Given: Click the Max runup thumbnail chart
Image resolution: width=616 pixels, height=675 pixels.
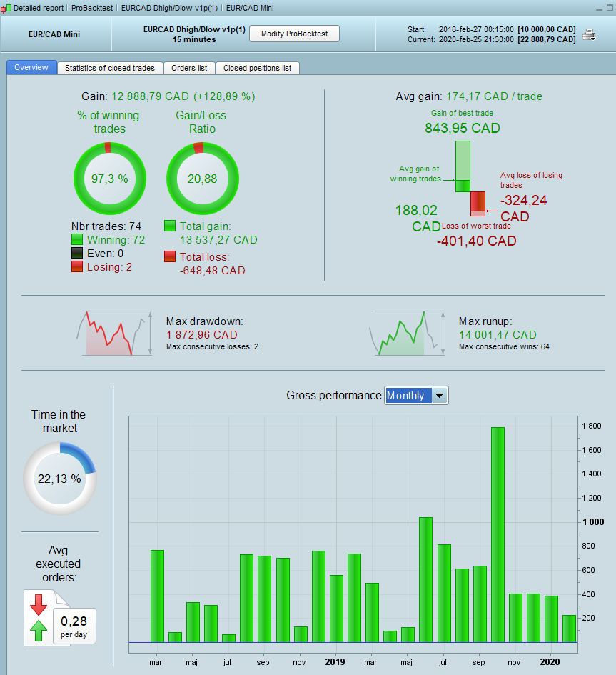Looking at the screenshot, I should (x=407, y=333).
